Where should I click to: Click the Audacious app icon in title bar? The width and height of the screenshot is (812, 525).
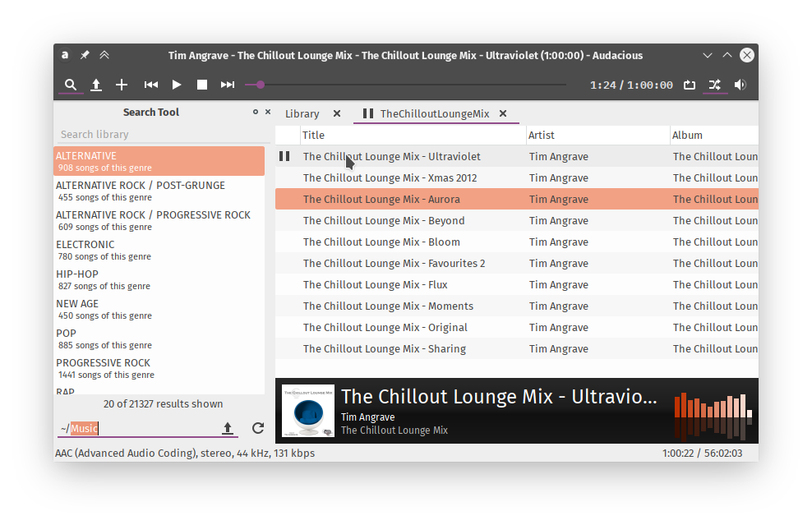[x=65, y=55]
